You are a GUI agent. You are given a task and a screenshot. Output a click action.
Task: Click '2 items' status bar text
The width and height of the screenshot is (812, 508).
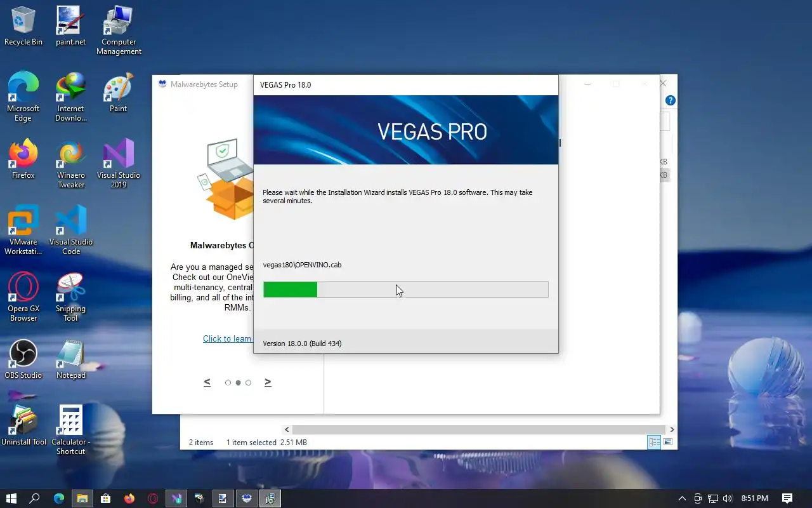201,443
